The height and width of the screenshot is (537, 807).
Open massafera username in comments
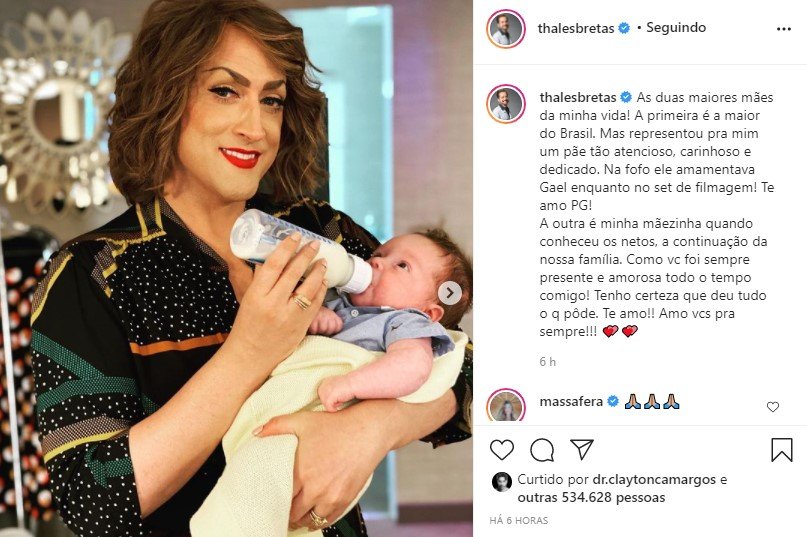(x=571, y=402)
